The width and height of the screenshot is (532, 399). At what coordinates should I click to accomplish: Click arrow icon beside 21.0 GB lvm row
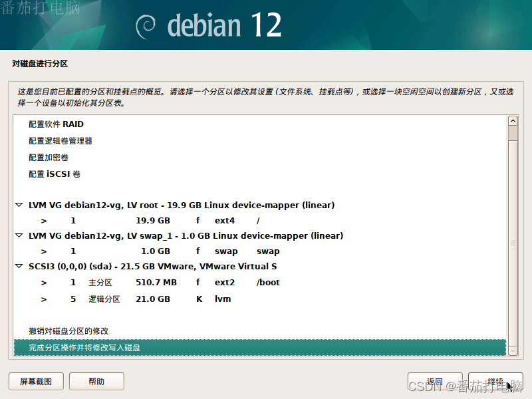click(x=44, y=299)
